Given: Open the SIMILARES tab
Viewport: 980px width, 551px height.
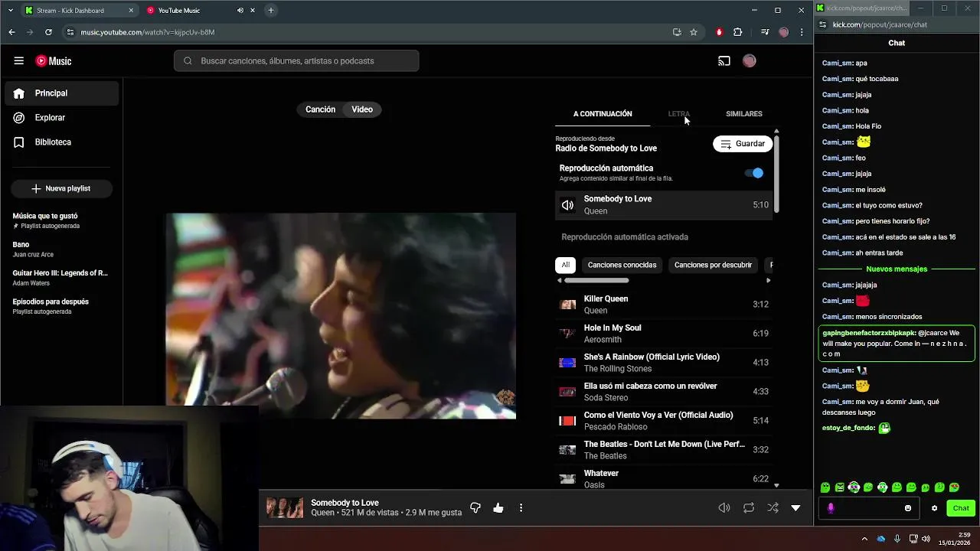Looking at the screenshot, I should pyautogui.click(x=743, y=113).
